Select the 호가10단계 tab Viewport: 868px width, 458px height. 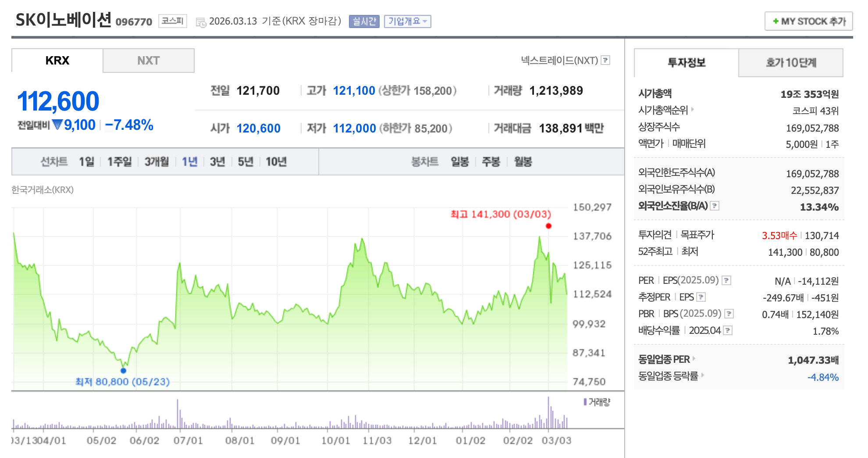coord(791,63)
